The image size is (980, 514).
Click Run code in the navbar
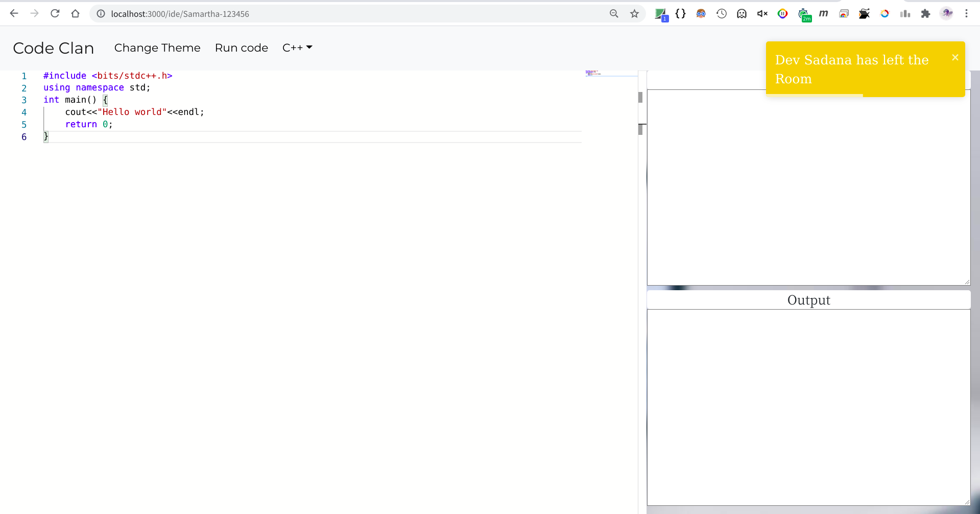tap(242, 48)
